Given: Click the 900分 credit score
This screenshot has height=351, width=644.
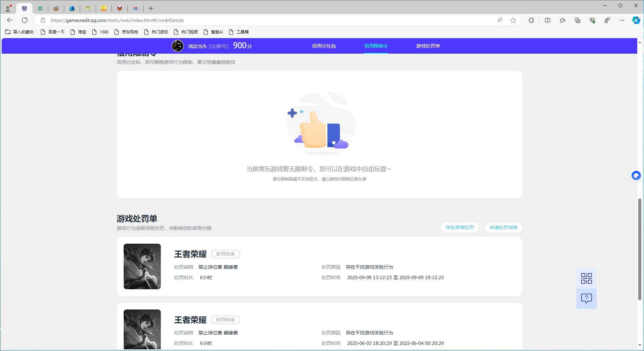Looking at the screenshot, I should (x=242, y=46).
